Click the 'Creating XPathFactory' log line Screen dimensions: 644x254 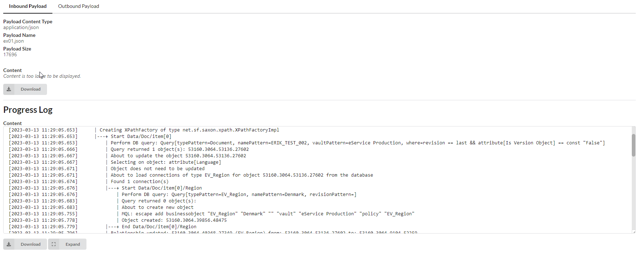189,130
